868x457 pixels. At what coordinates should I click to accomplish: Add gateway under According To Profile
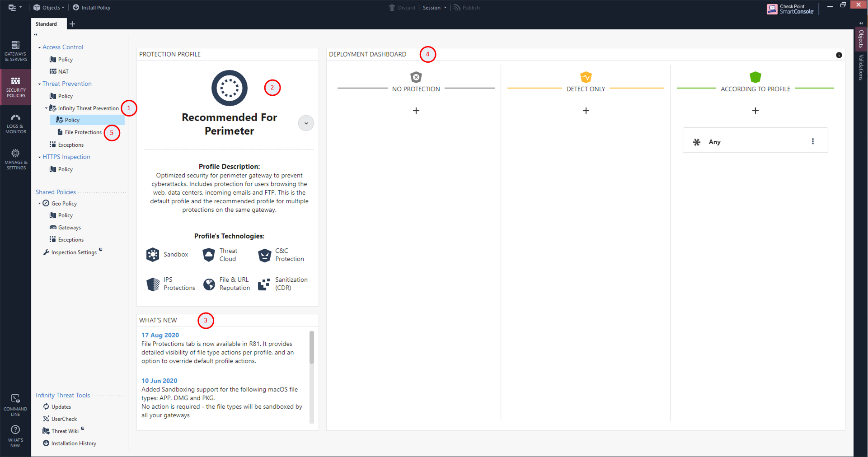point(755,111)
